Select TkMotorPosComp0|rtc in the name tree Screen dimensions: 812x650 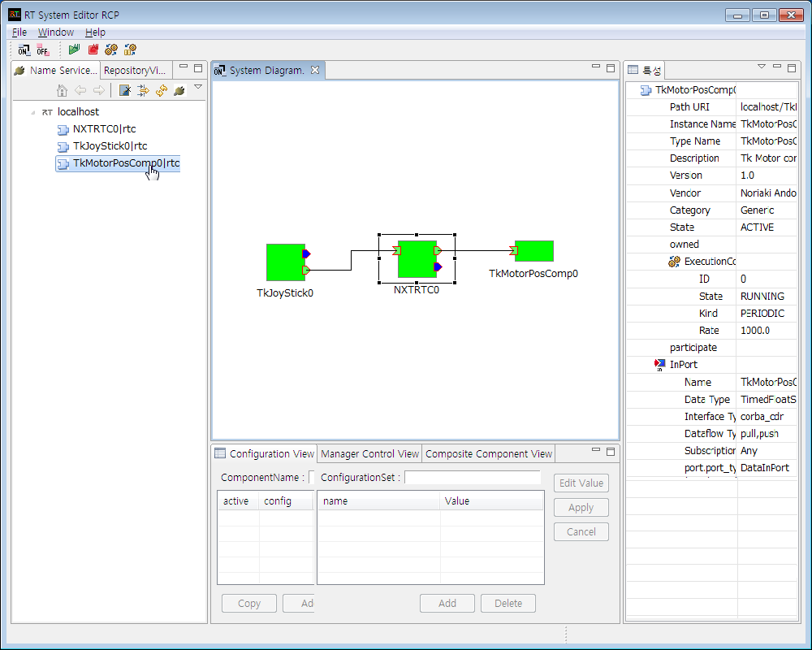pos(118,163)
